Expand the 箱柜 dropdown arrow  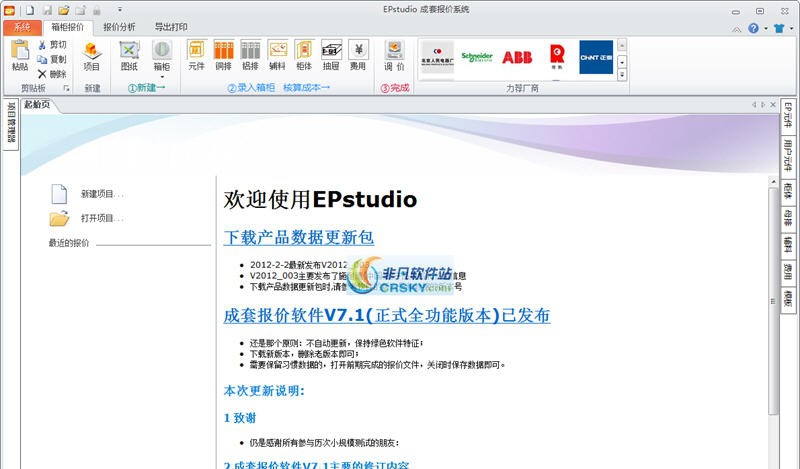click(162, 77)
